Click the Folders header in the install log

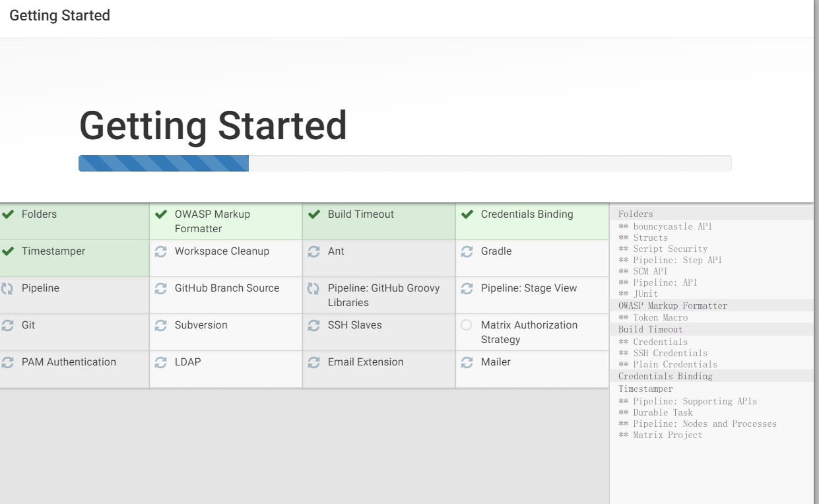point(636,214)
